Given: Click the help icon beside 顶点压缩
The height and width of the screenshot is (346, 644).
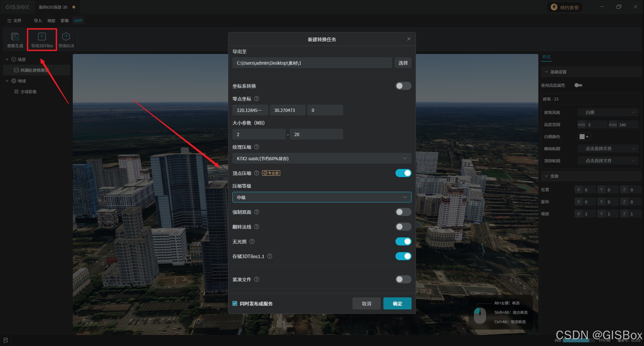Looking at the screenshot, I should 257,173.
